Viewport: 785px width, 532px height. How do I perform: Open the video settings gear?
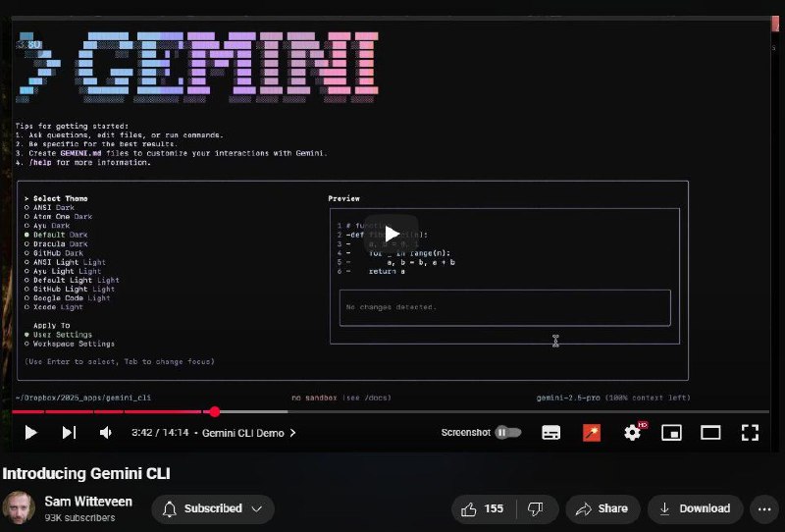[632, 432]
